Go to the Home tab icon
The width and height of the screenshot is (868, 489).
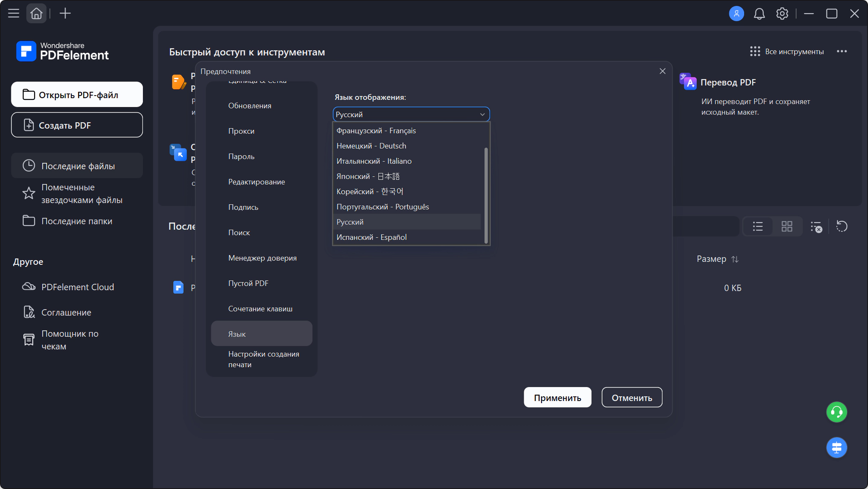pos(36,14)
